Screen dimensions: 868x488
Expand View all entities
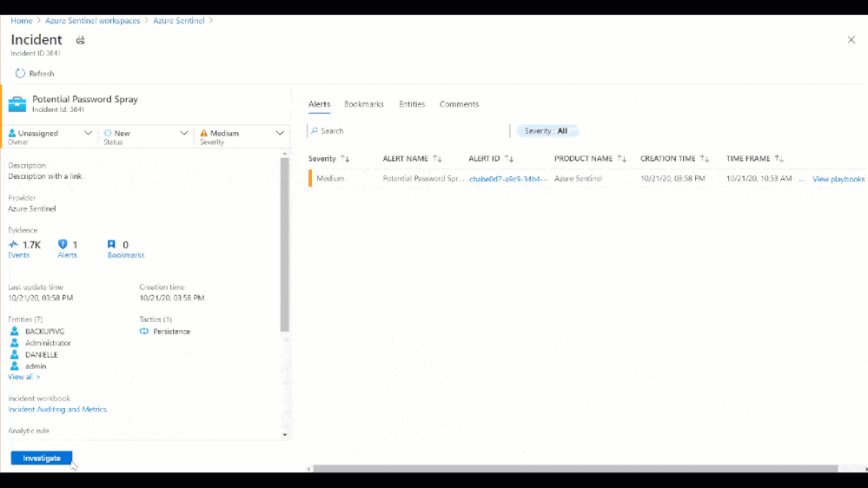(23, 377)
